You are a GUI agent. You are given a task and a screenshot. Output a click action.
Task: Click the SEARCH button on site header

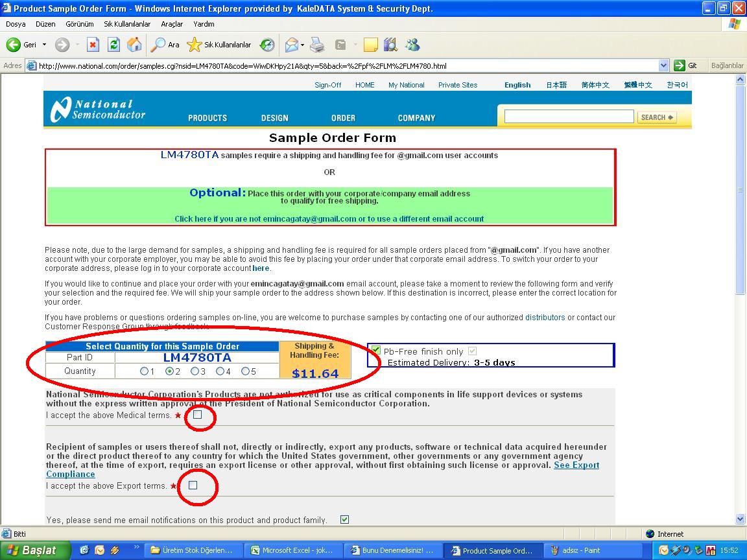657,117
